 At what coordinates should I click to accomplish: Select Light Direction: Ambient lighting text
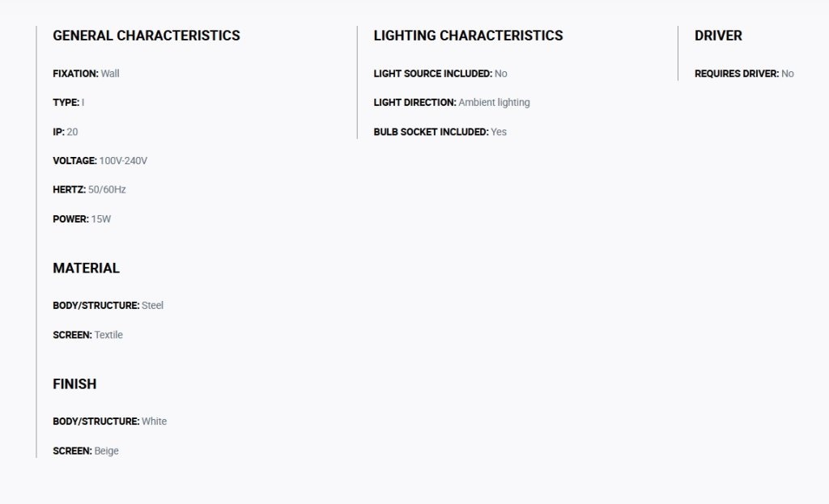pyautogui.click(x=452, y=103)
